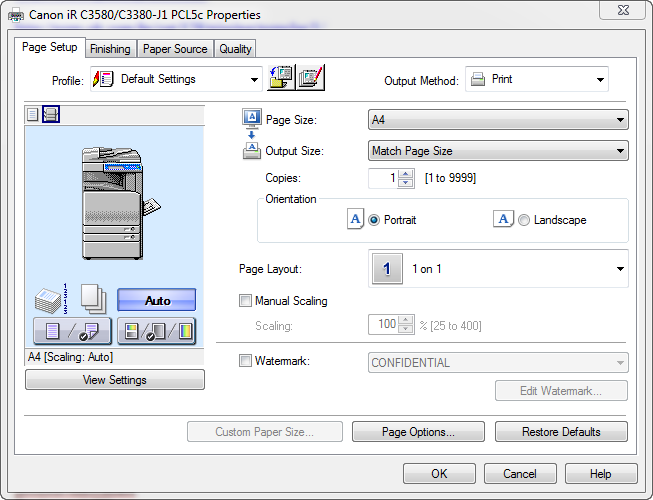Click the OK button
Image resolution: width=653 pixels, height=500 pixels.
point(439,474)
